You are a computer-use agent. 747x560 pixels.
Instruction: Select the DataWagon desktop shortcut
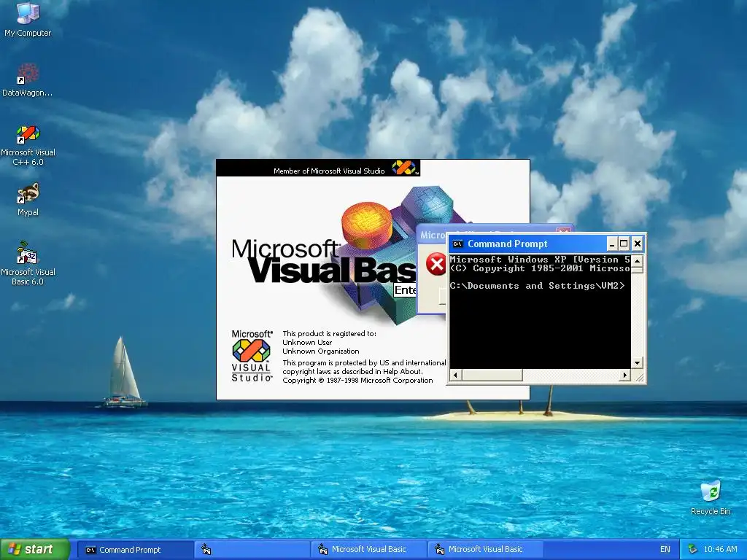pyautogui.click(x=28, y=80)
